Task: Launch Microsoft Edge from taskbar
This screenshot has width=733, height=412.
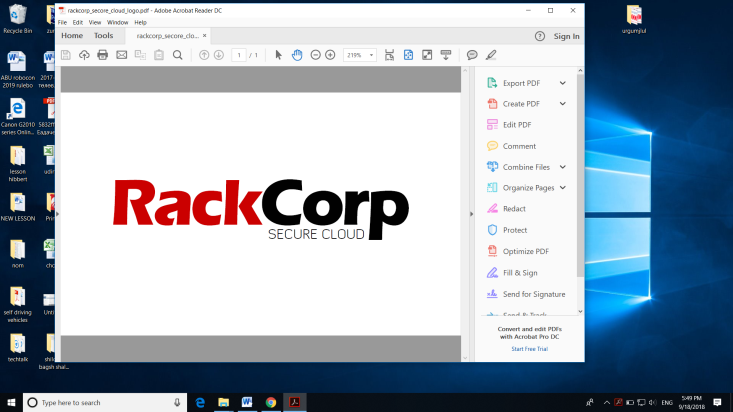Action: (x=200, y=402)
